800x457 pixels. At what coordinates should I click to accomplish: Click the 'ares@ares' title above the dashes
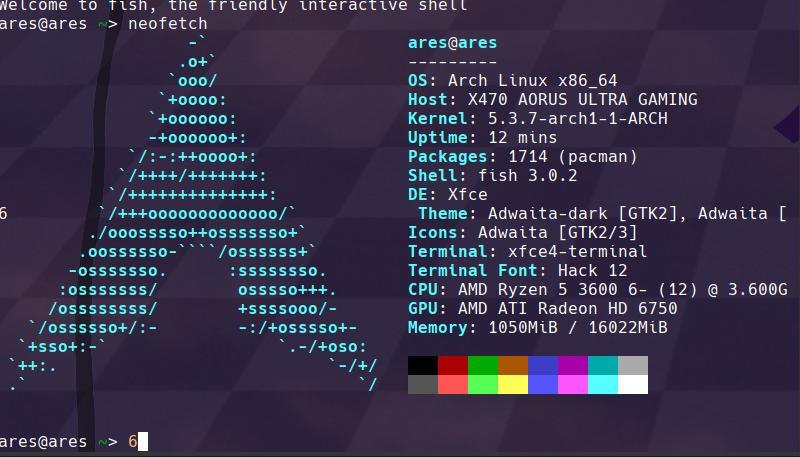point(453,43)
